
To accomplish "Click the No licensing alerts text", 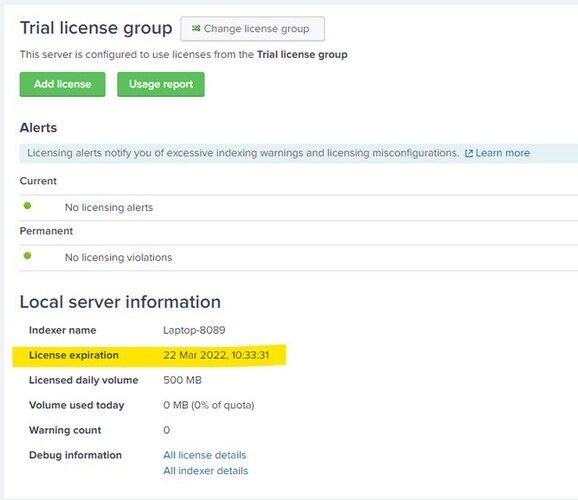I will point(109,208).
